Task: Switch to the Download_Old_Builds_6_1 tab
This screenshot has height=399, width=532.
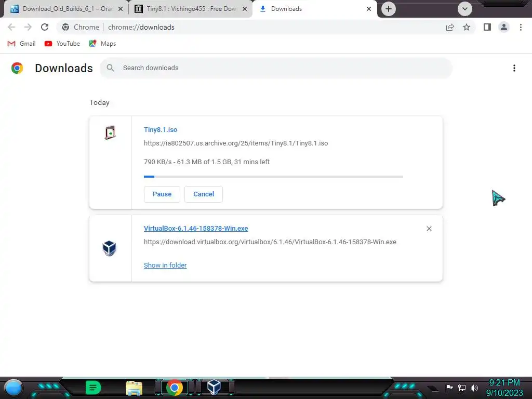Action: point(66,9)
